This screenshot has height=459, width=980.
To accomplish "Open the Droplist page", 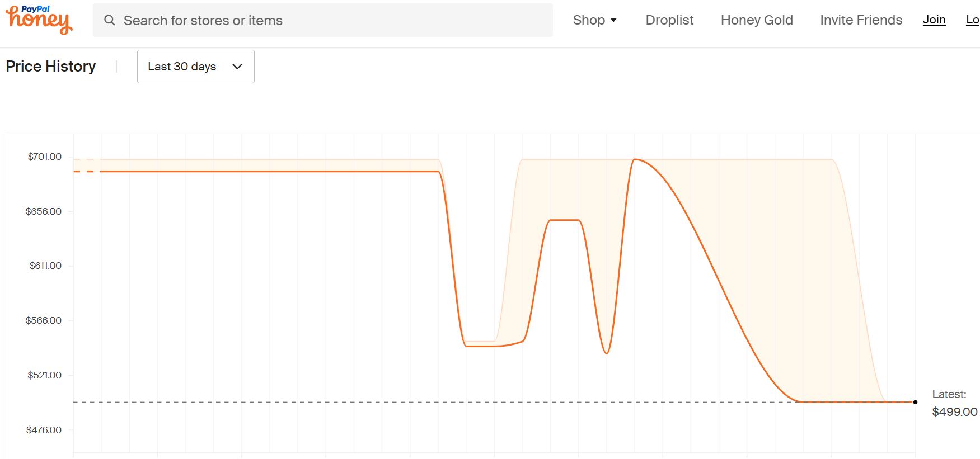I will (x=669, y=20).
